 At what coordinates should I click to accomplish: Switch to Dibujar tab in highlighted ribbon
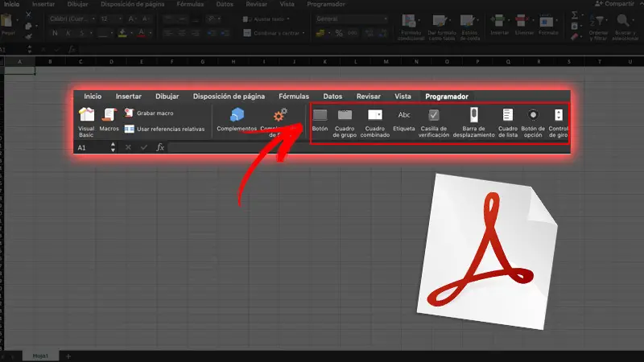(167, 97)
